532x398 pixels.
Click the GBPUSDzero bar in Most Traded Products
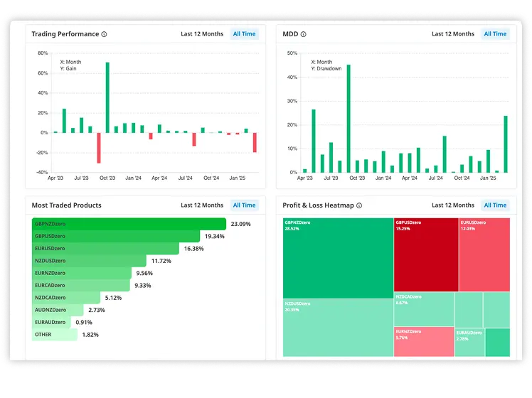[x=115, y=236]
